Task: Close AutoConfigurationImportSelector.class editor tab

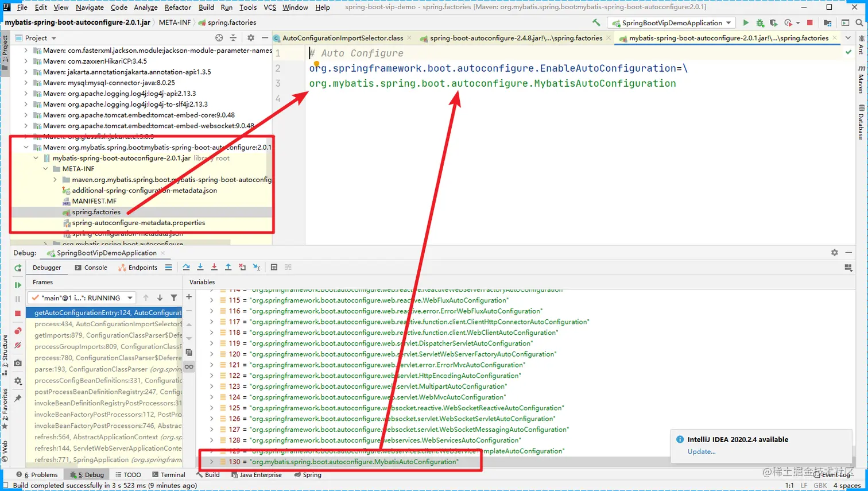Action: (409, 38)
